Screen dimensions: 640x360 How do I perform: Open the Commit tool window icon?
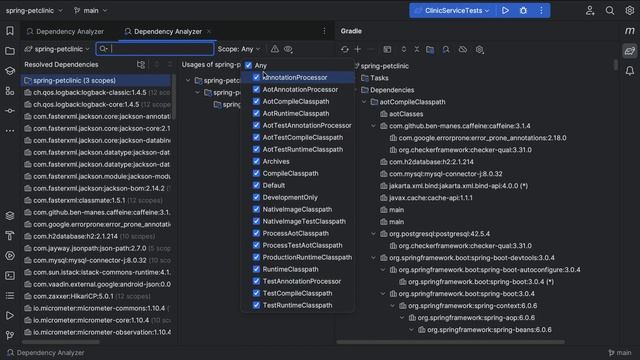10,111
